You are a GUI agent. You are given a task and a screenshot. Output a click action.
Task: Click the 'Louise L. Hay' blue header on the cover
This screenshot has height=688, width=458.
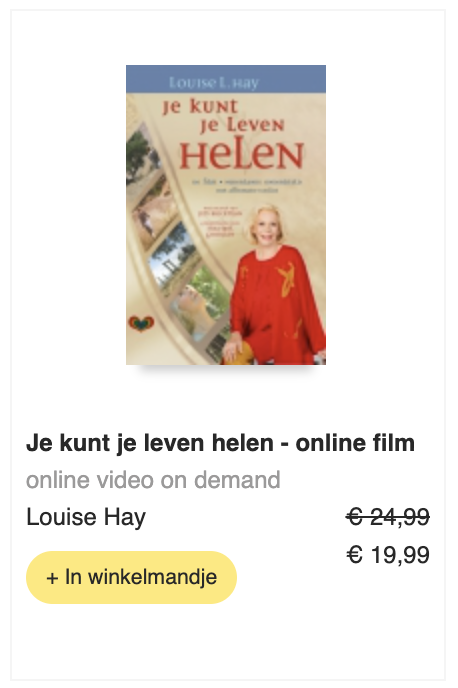226,79
